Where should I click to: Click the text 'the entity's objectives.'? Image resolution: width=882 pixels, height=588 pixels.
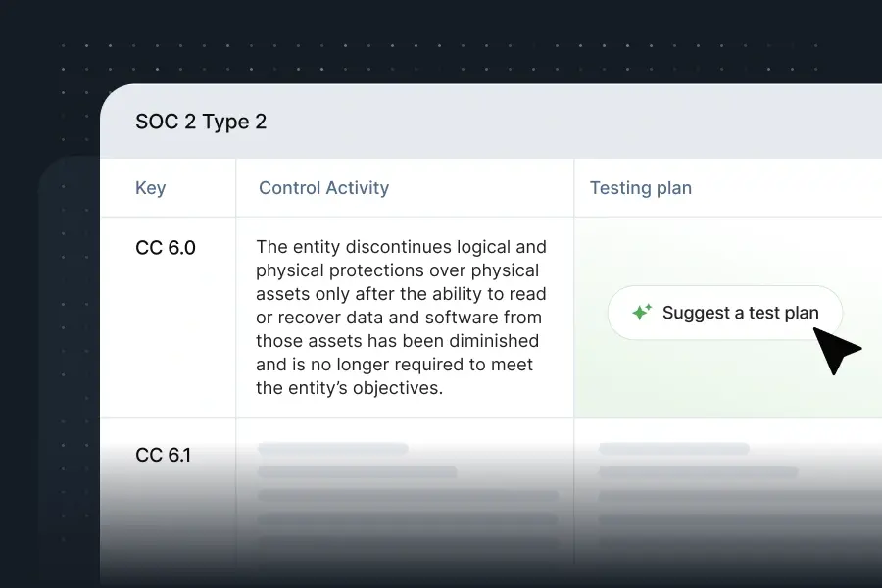(349, 388)
